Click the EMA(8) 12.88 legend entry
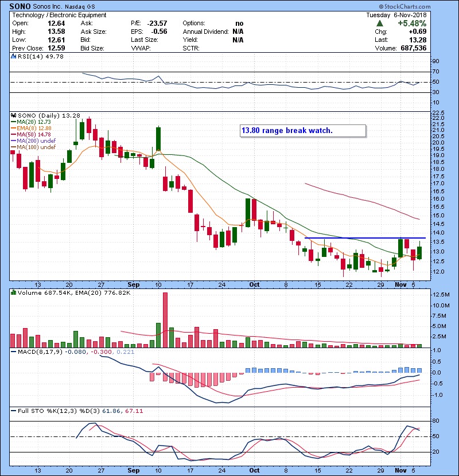The image size is (459, 476). 31,128
